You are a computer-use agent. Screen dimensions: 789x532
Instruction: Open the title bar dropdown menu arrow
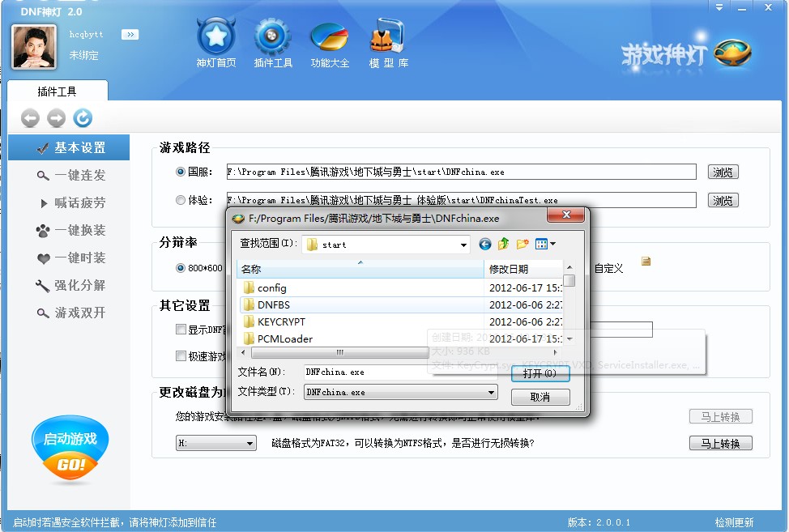(719, 7)
